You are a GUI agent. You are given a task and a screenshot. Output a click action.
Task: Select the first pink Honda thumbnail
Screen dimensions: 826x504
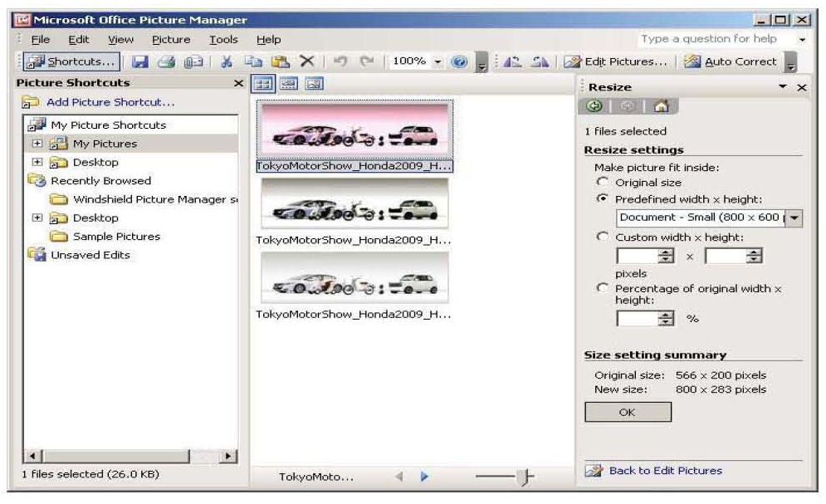(x=354, y=129)
